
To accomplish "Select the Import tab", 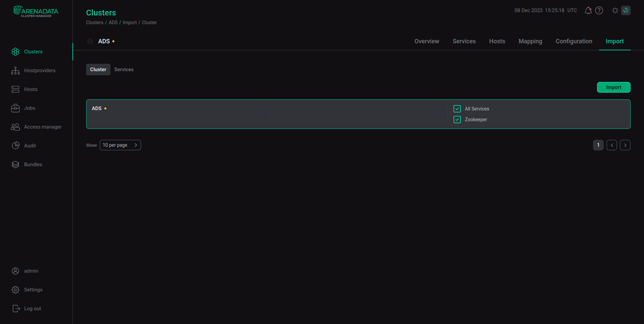I will pyautogui.click(x=615, y=41).
